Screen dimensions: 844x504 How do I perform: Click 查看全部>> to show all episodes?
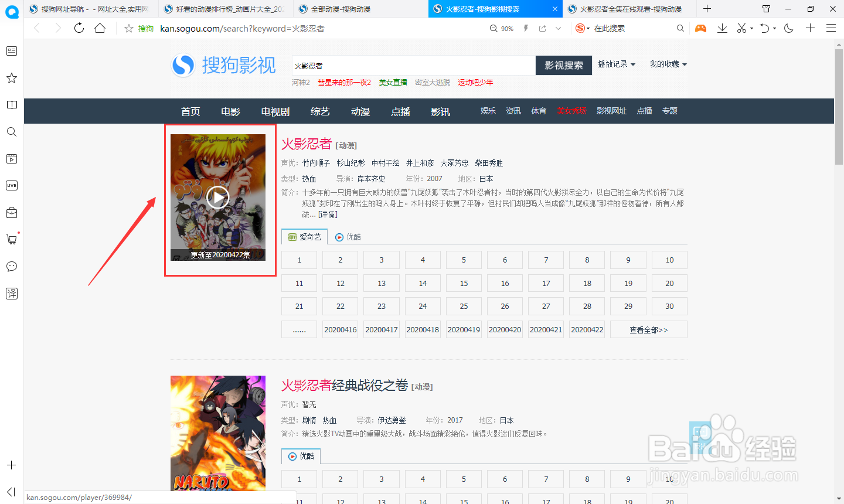(x=648, y=329)
